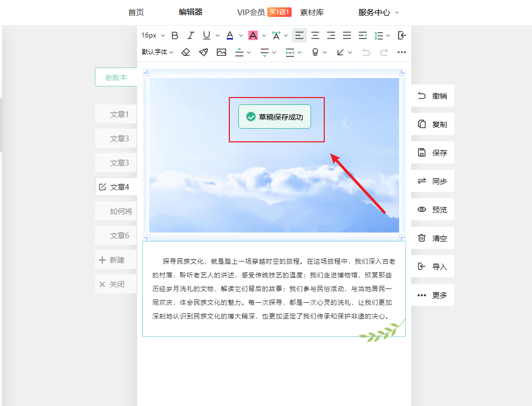Open 更多 in the right panel
The height and width of the screenshot is (406, 532).
pos(432,295)
